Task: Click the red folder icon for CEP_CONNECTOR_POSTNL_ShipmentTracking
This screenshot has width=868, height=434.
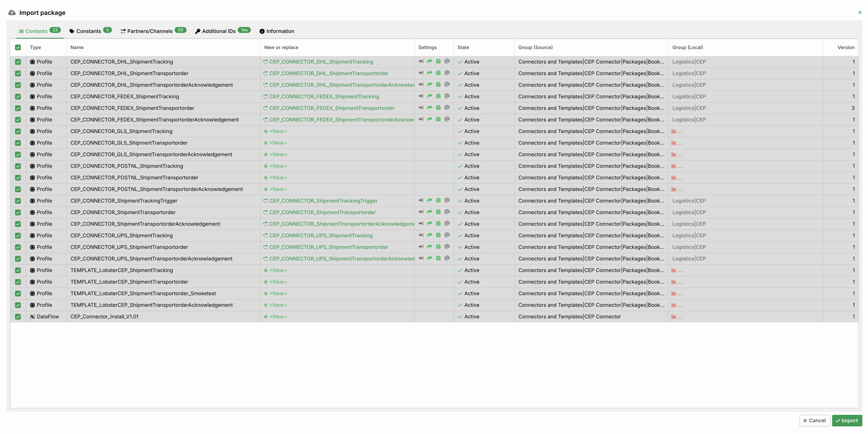Action: (x=674, y=166)
